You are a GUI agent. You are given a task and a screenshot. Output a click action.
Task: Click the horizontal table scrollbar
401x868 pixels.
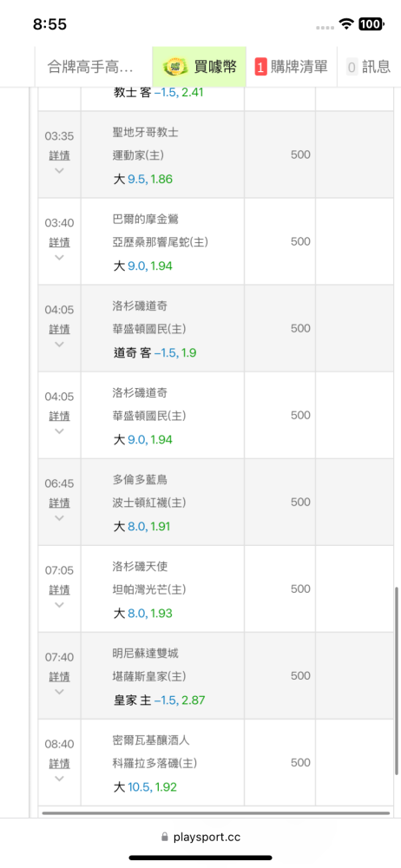pyautogui.click(x=215, y=813)
